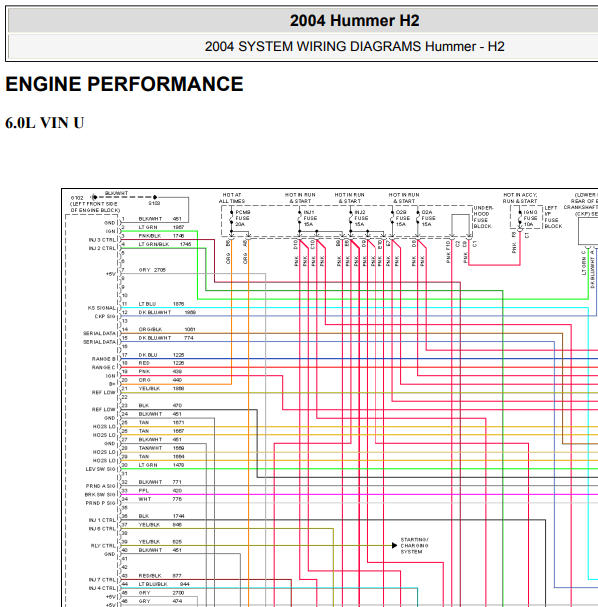Click the "BLK 1744" wire label
This screenshot has width=598, height=607.
click(x=161, y=516)
